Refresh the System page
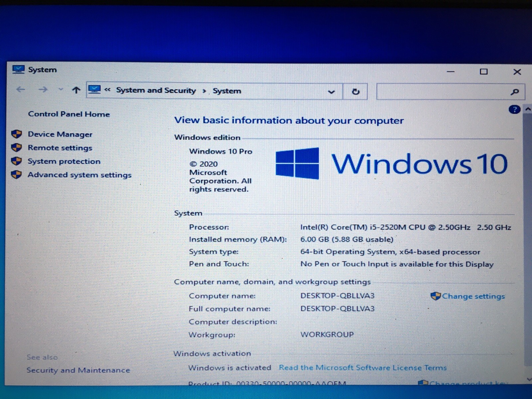This screenshot has height=399, width=532. pos(355,91)
